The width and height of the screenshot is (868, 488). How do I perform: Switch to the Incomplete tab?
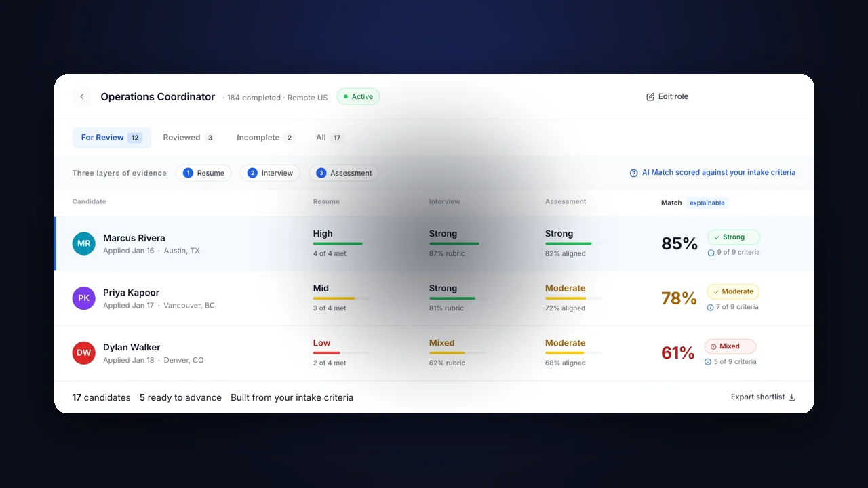265,138
